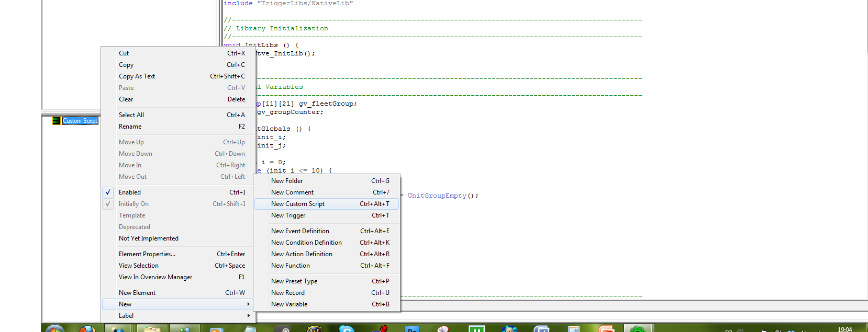The image size is (868, 332).
Task: Expand the New submenu arrow
Action: (x=248, y=304)
